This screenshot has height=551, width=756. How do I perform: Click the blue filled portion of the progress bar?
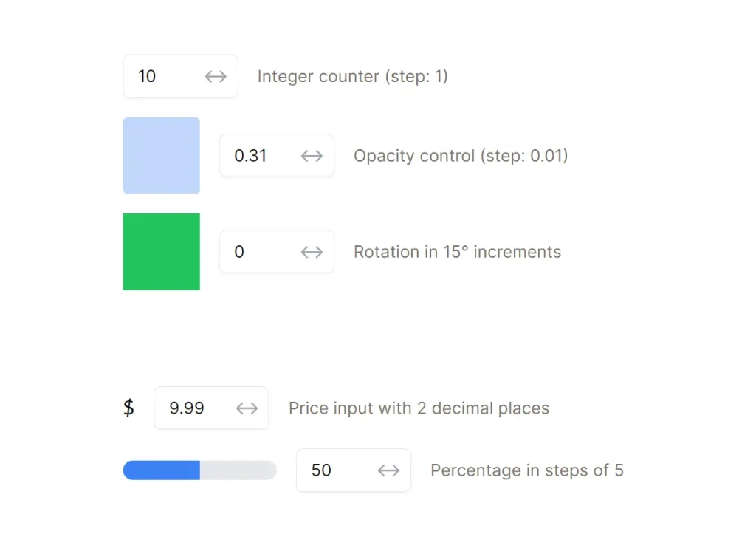(159, 470)
